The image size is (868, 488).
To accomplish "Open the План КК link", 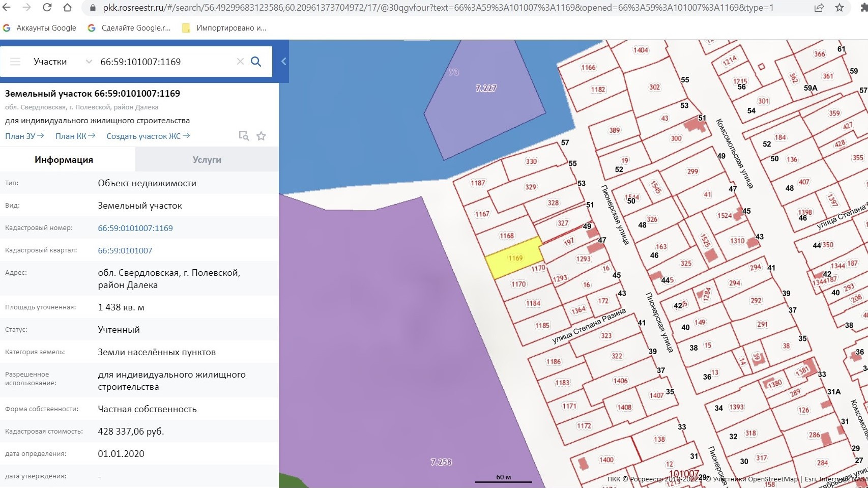I will coord(75,136).
